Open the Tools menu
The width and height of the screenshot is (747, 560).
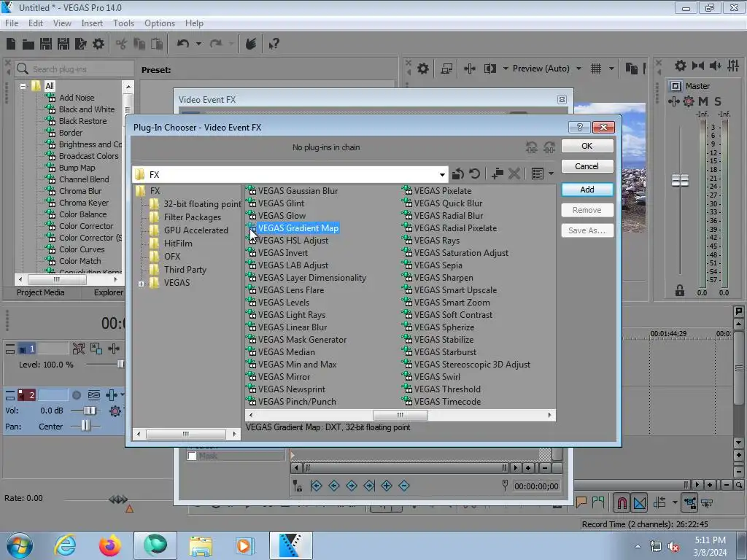coord(123,23)
